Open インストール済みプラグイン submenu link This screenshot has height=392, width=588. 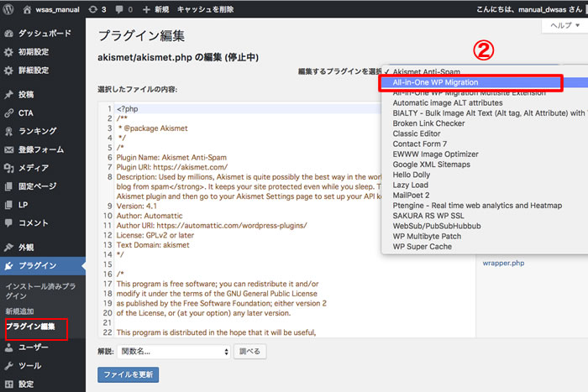tap(40, 291)
